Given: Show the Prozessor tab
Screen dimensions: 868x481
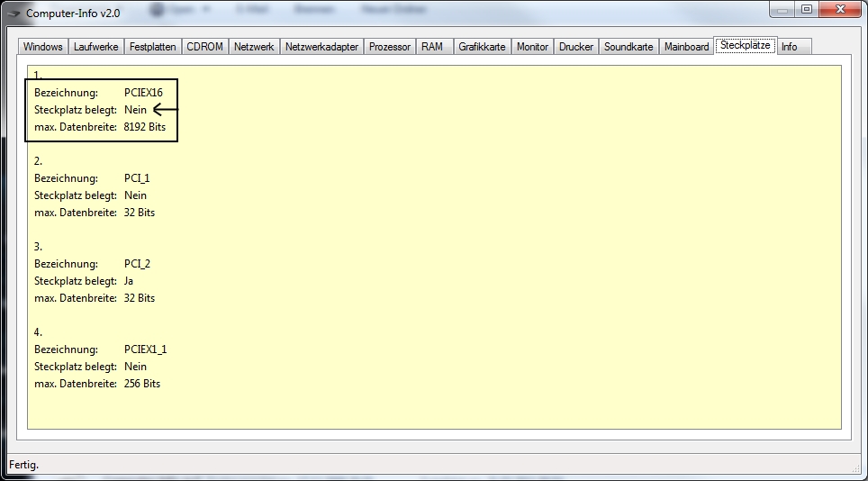Looking at the screenshot, I should click(390, 47).
